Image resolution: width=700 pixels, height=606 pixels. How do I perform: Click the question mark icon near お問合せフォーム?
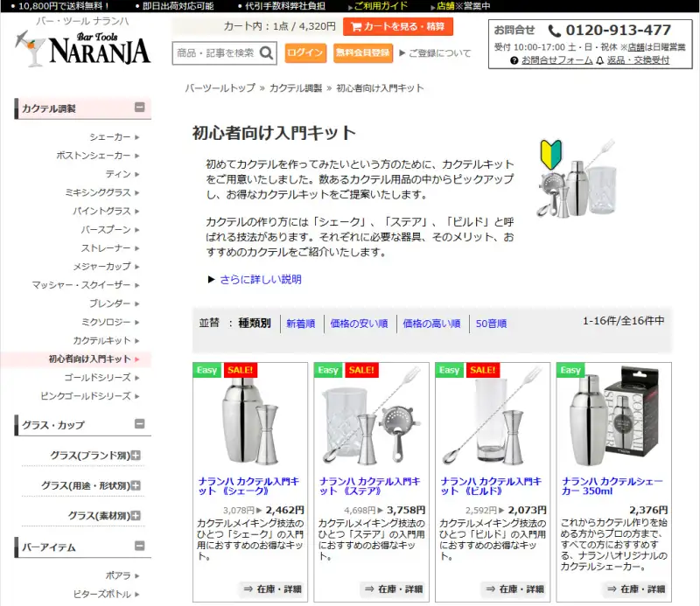tap(514, 60)
